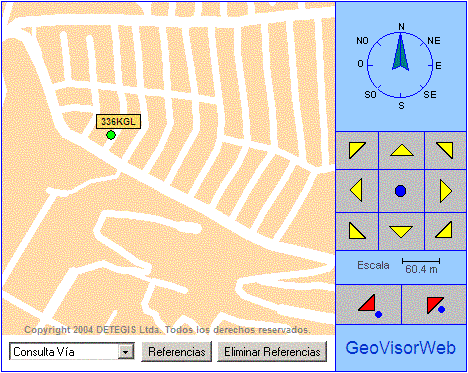Open the GeoVisorWeb link
Viewport: 468px width, 373px height.
coord(401,348)
